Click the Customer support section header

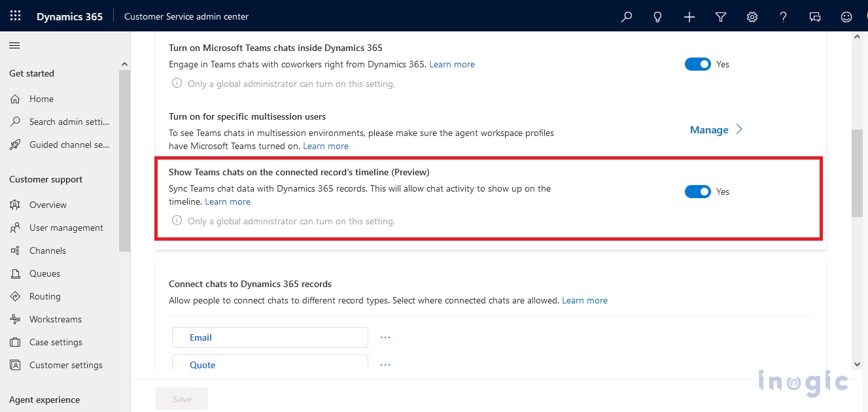pos(46,179)
